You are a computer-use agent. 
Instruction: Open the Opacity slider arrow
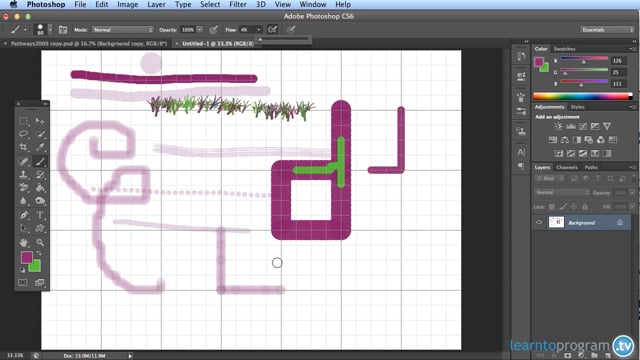pos(200,30)
